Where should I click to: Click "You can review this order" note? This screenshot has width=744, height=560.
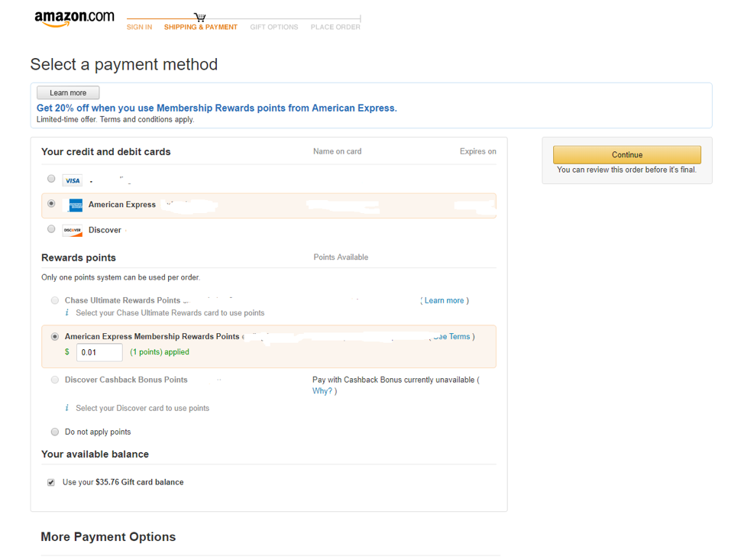point(627,170)
